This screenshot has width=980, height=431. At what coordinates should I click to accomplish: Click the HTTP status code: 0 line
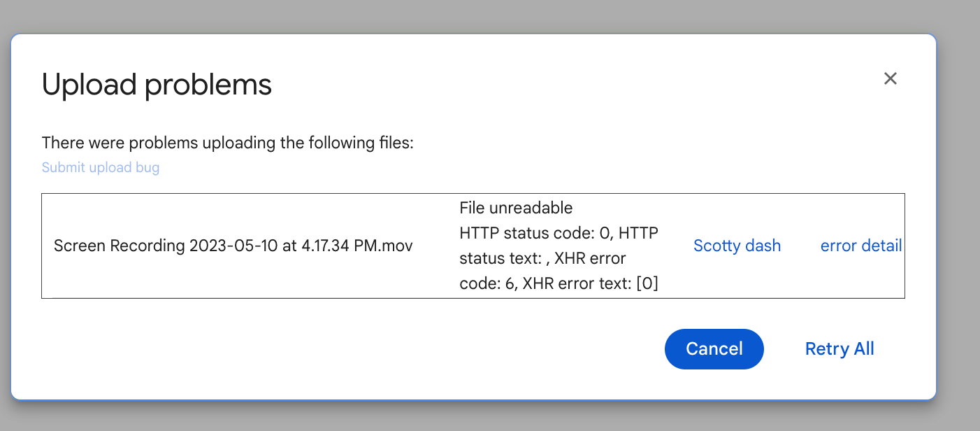[559, 233]
